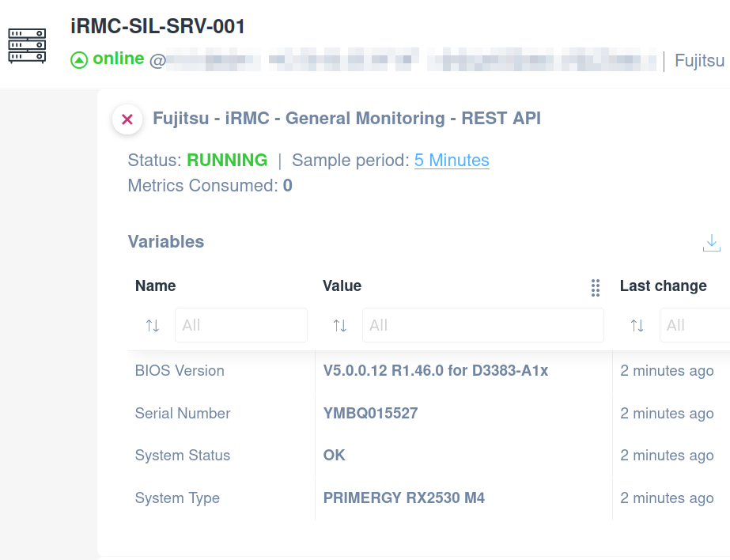
Task: Click Last change time for System Status
Action: click(668, 456)
